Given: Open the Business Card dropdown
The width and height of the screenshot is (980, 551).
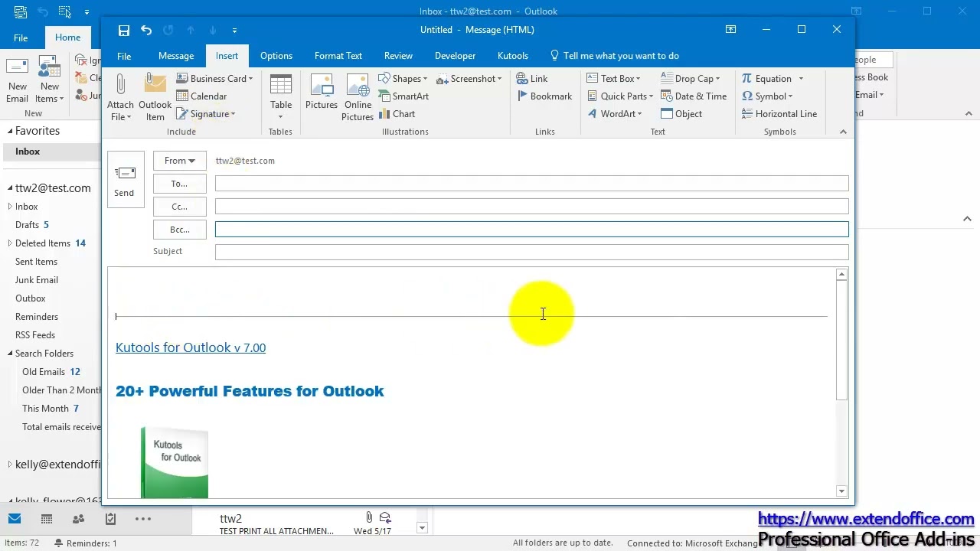Looking at the screenshot, I should point(215,78).
